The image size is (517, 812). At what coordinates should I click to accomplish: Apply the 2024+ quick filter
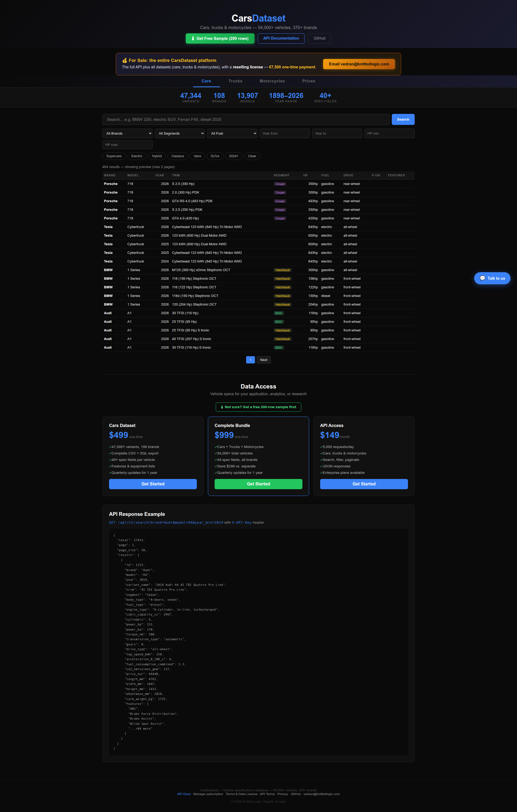coord(233,156)
